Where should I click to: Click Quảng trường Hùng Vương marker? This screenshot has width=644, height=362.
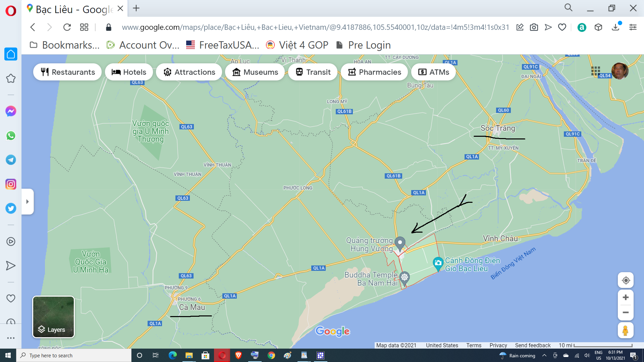[400, 244]
